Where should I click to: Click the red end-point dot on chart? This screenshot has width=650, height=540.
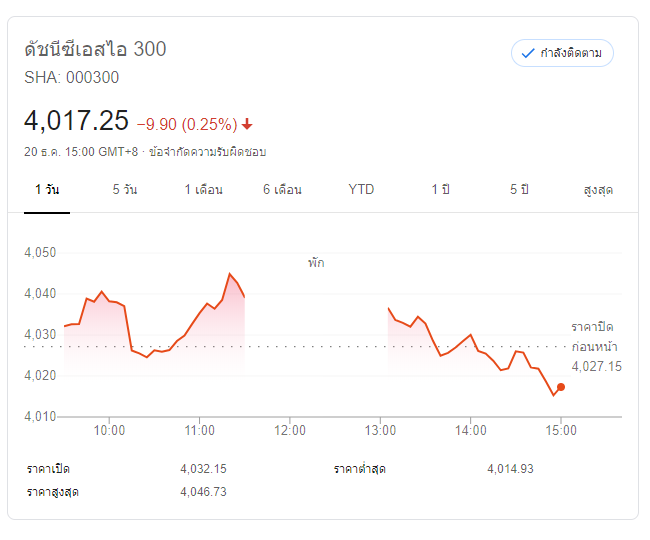[561, 387]
